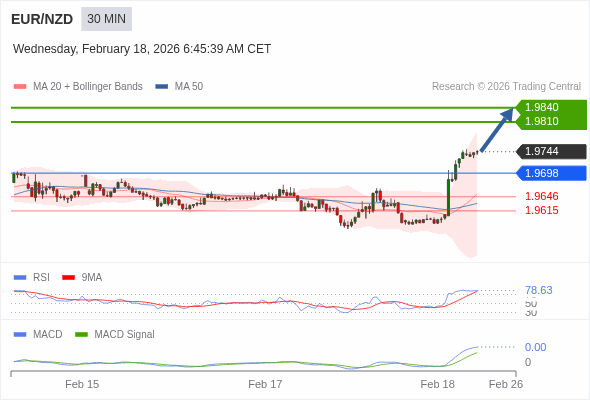The height and width of the screenshot is (400, 590).
Task: Click the 1.9840 resistance price tag
Action: 551,107
